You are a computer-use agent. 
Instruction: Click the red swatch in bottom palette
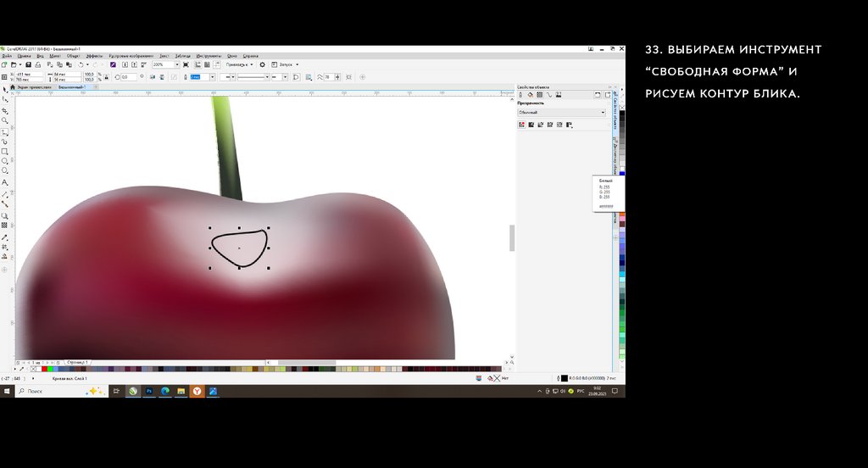click(44, 369)
